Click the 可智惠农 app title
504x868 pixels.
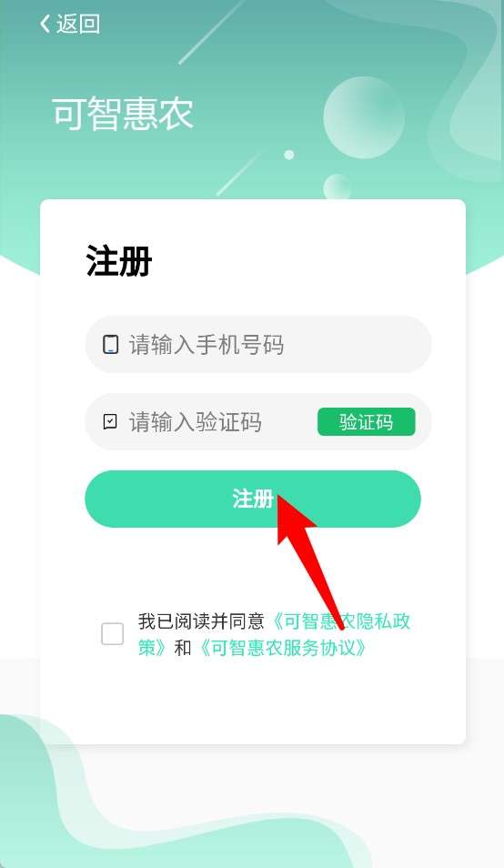click(x=123, y=114)
